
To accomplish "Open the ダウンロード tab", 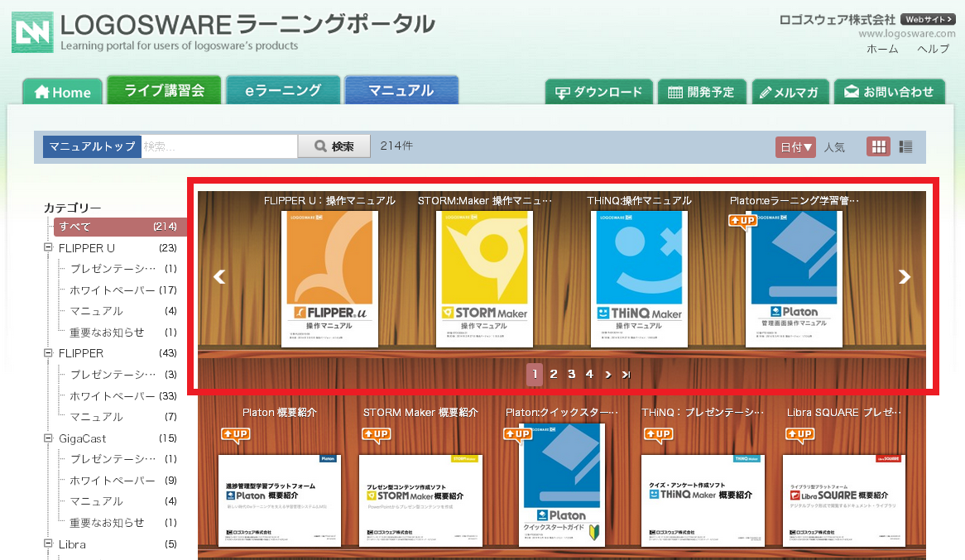I will 599,92.
